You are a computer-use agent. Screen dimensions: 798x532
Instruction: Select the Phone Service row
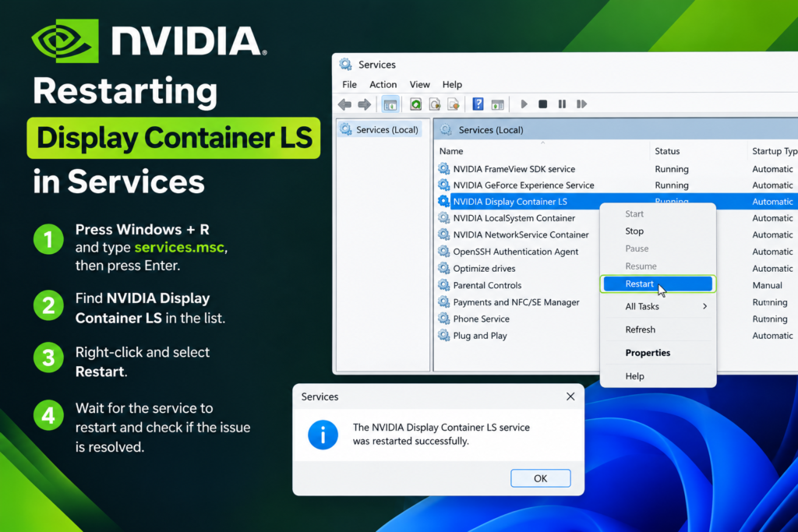tap(517, 319)
